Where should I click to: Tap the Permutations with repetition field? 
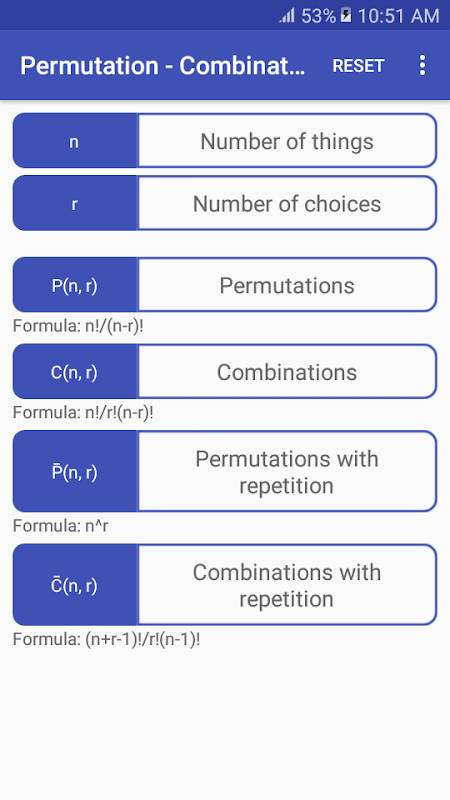point(287,471)
